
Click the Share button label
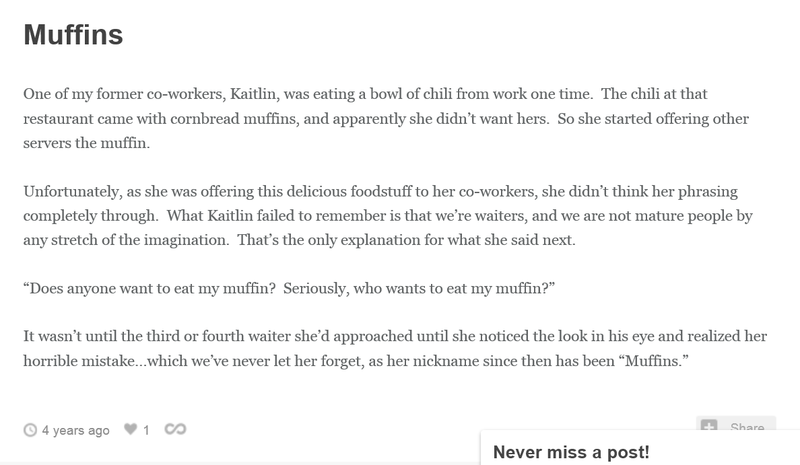pyautogui.click(x=747, y=427)
